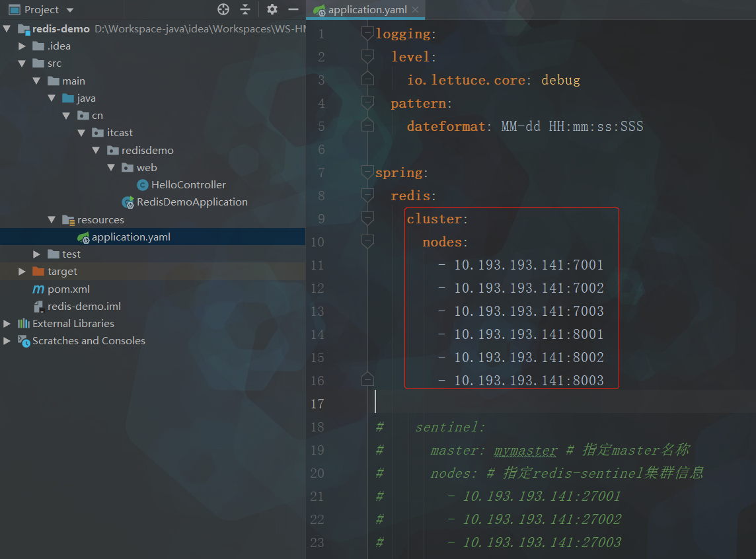Image resolution: width=756 pixels, height=559 pixels.
Task: Click the Scratches and Consoles icon
Action: [24, 341]
